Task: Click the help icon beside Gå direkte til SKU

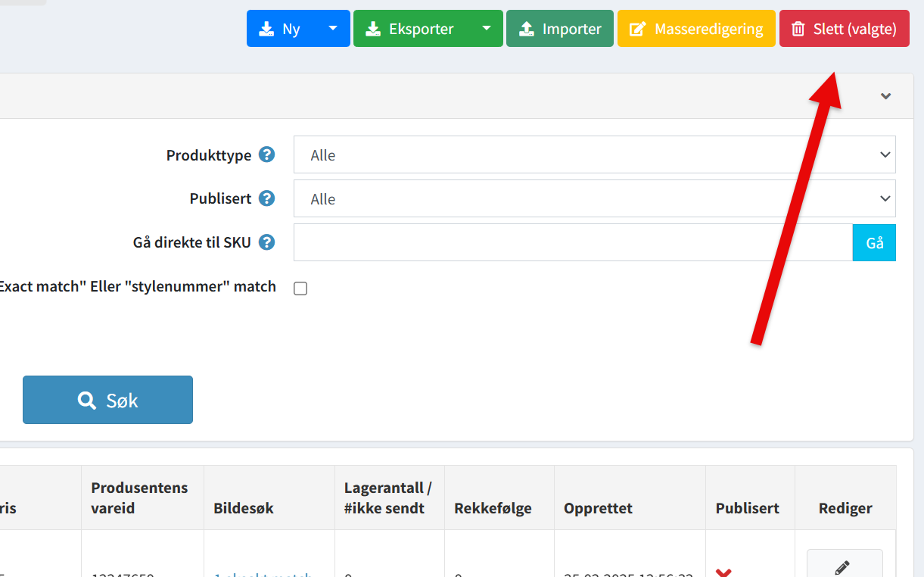Action: click(266, 242)
